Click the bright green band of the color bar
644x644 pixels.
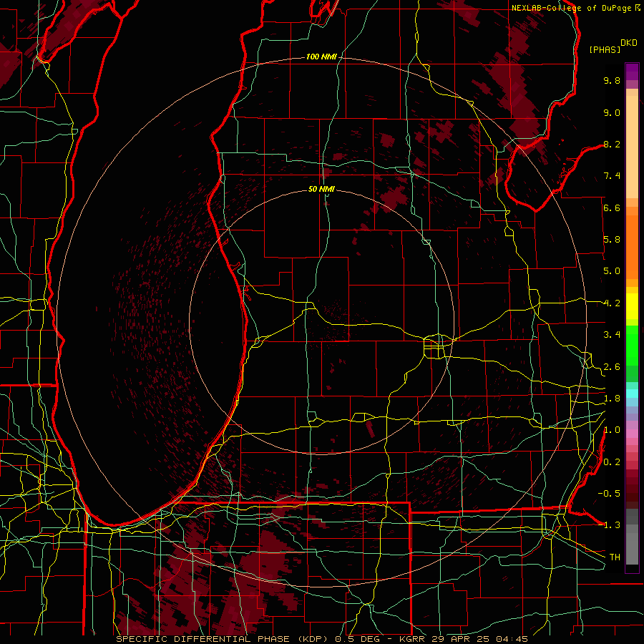click(x=632, y=345)
